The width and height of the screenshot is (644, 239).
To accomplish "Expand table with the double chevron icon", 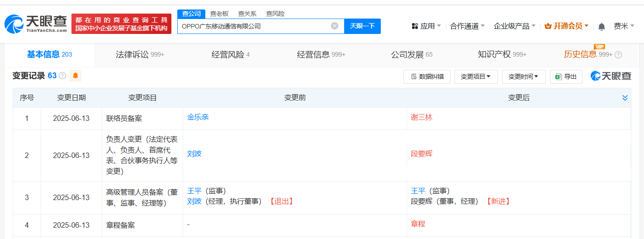I will tap(625, 98).
